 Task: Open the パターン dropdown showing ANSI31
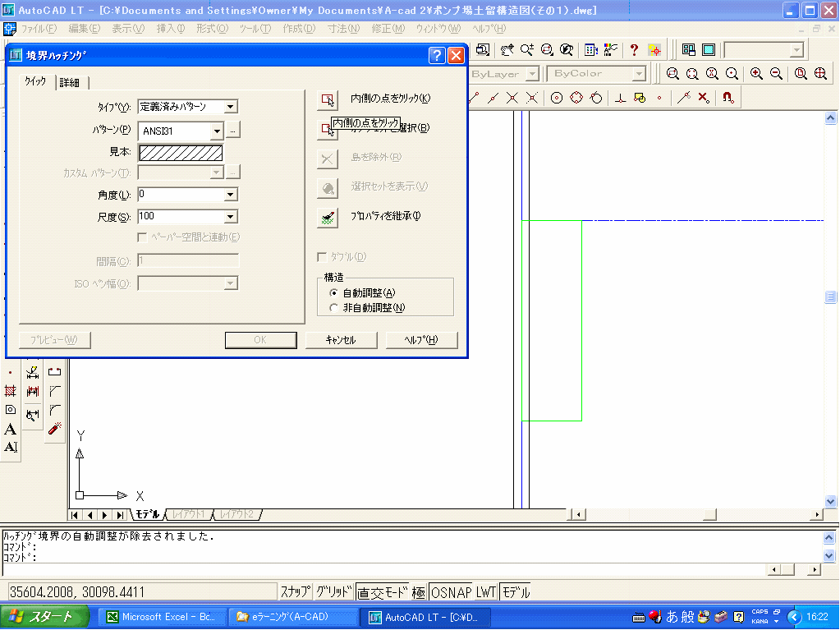(x=217, y=131)
